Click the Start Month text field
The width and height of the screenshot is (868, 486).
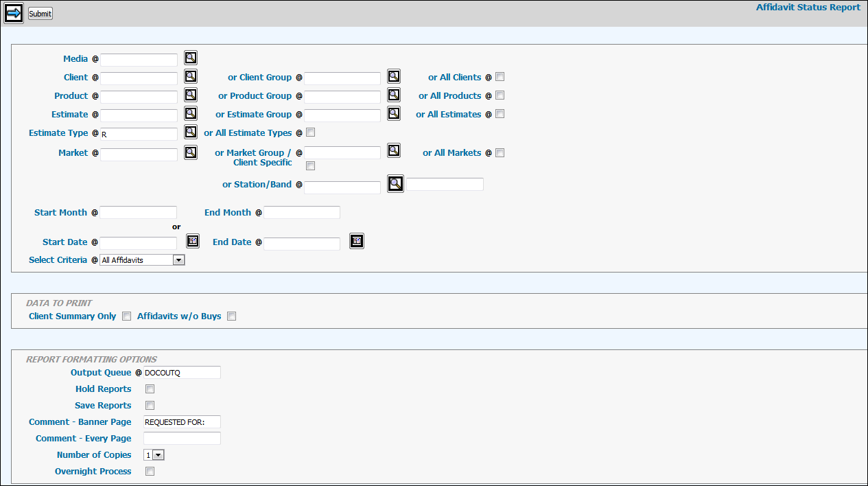pyautogui.click(x=139, y=213)
